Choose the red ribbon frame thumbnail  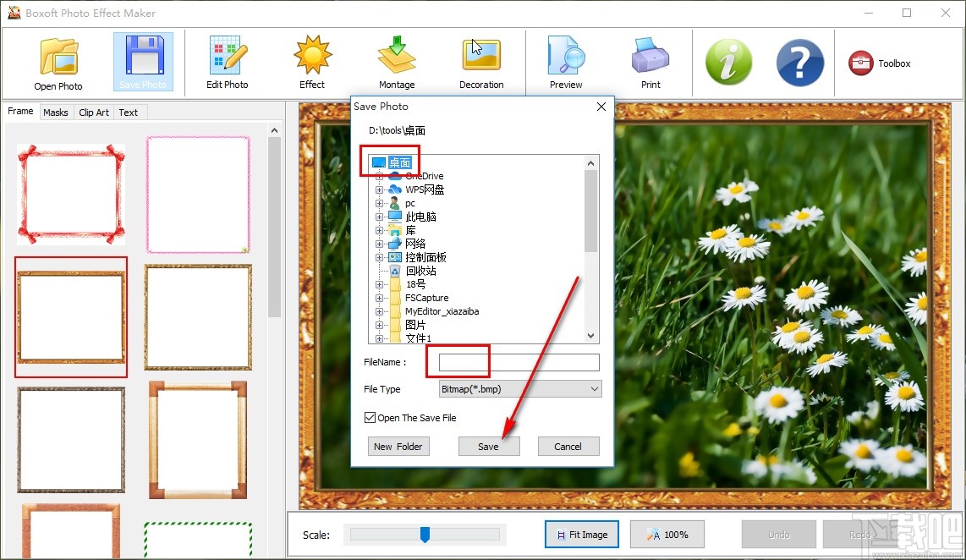tap(71, 195)
